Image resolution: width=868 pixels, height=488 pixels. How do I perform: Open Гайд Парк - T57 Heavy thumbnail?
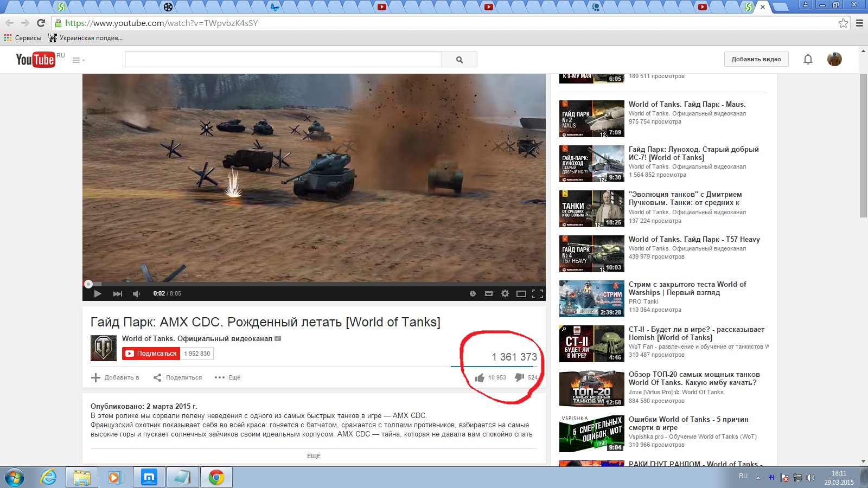tap(592, 253)
